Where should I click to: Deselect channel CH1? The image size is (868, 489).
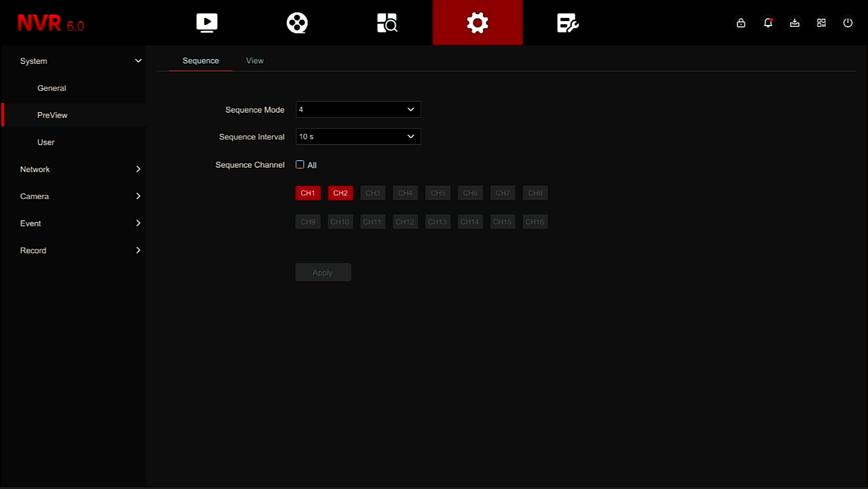[308, 193]
